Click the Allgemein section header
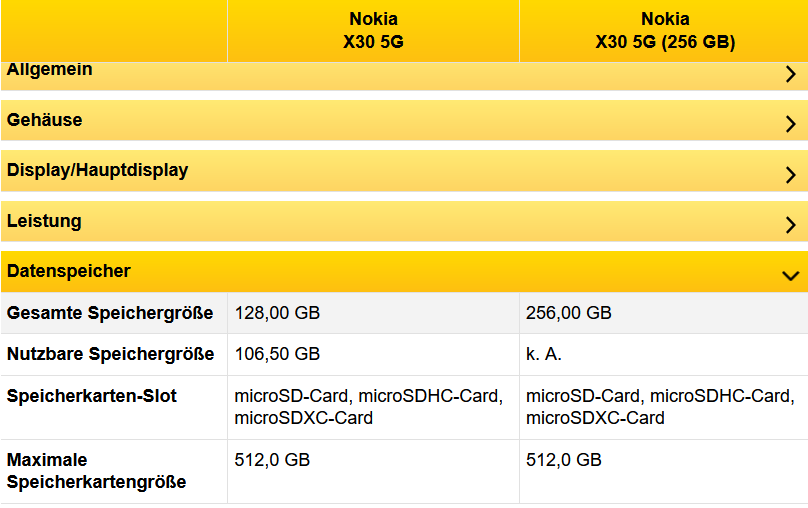This screenshot has width=808, height=508. (x=50, y=71)
